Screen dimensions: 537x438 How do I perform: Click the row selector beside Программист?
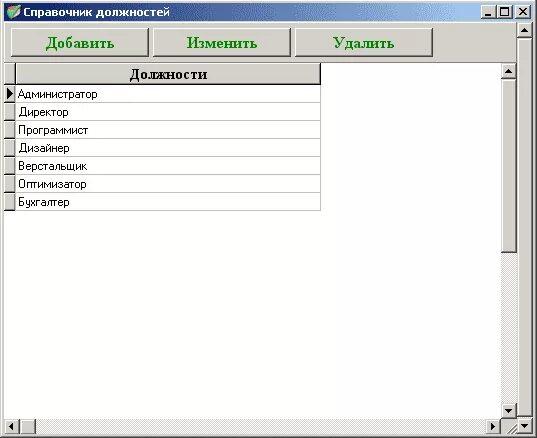[10, 130]
